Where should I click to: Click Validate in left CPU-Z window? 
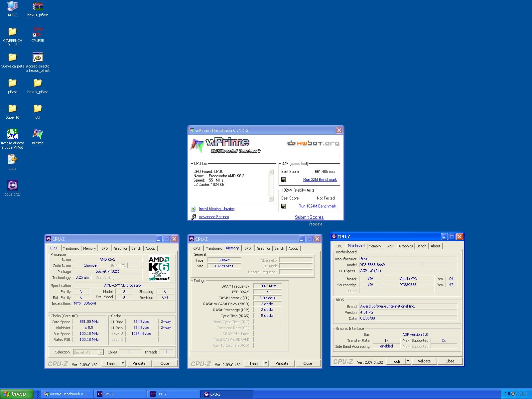click(139, 363)
